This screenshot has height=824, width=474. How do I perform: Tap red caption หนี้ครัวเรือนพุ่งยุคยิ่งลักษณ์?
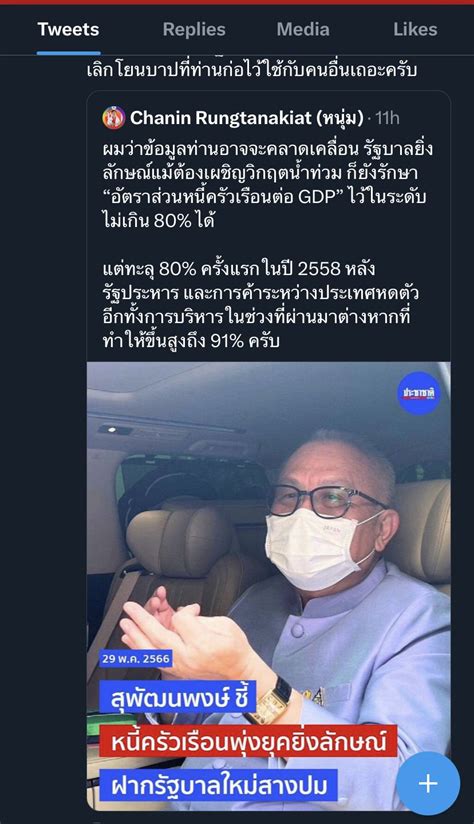tap(248, 742)
